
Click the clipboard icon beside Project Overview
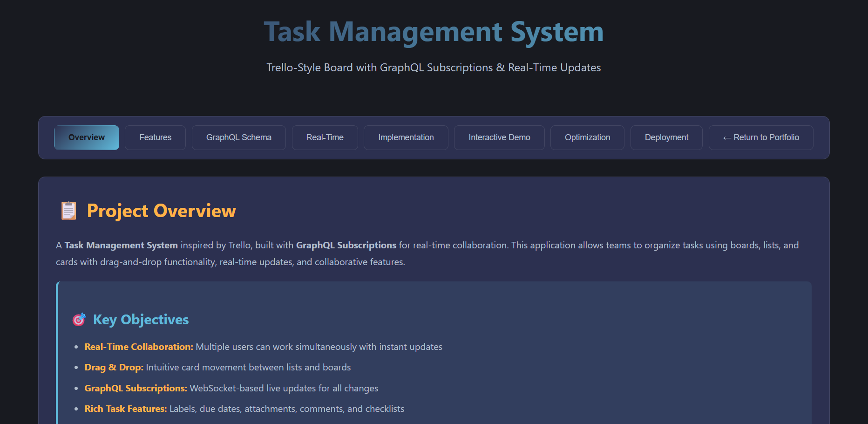click(x=68, y=211)
